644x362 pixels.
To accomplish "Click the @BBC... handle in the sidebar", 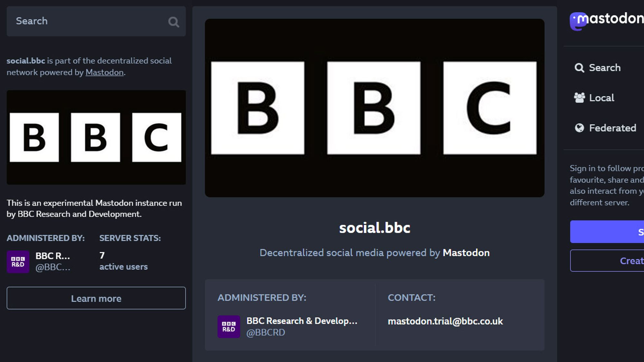I will coord(53,267).
